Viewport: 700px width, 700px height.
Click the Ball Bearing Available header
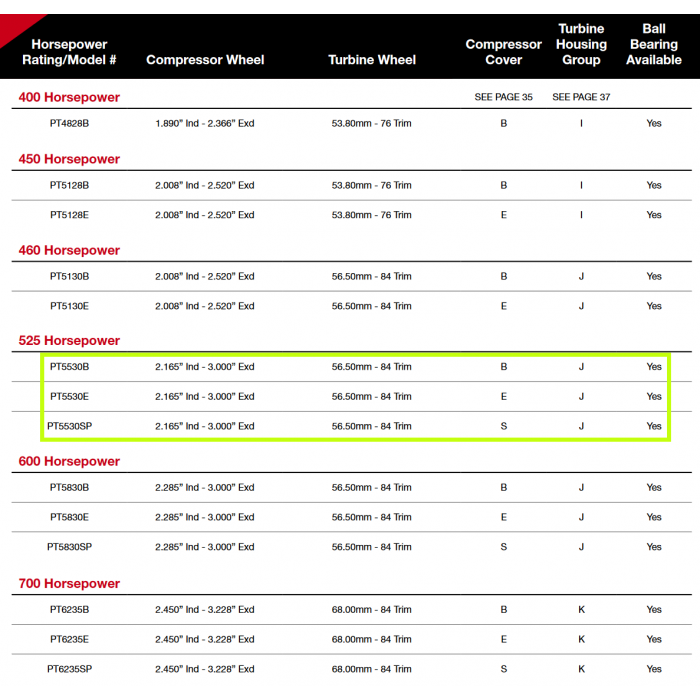(654, 44)
